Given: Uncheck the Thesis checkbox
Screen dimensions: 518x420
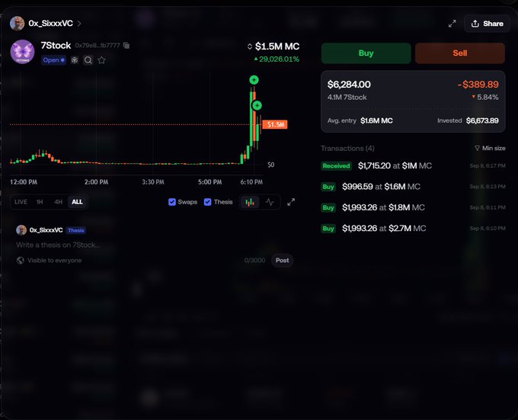Looking at the screenshot, I should click(207, 202).
